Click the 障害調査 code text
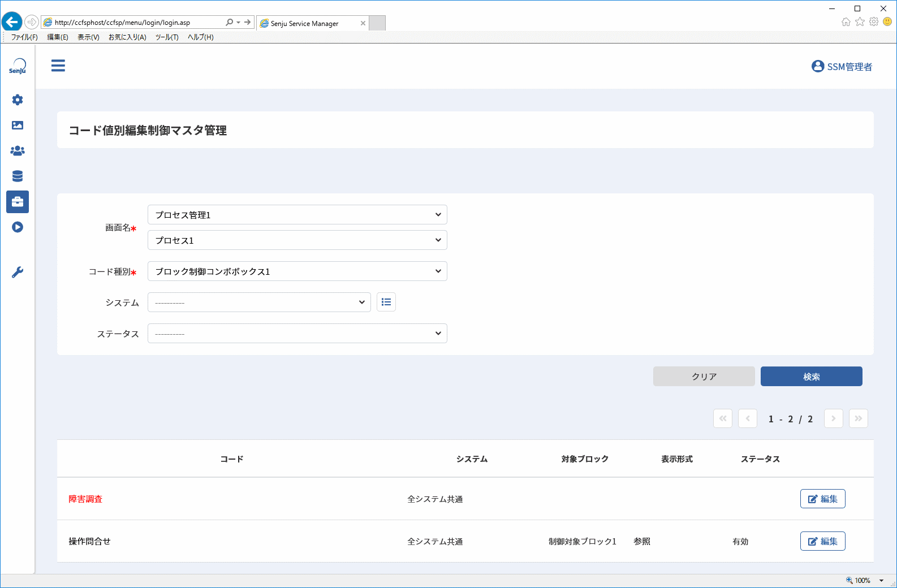This screenshot has width=897, height=588. coord(85,499)
